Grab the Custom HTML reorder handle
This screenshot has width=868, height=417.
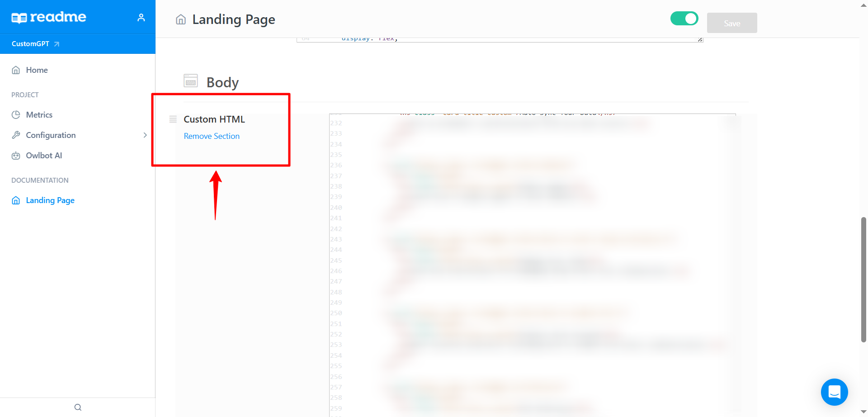[x=173, y=119]
